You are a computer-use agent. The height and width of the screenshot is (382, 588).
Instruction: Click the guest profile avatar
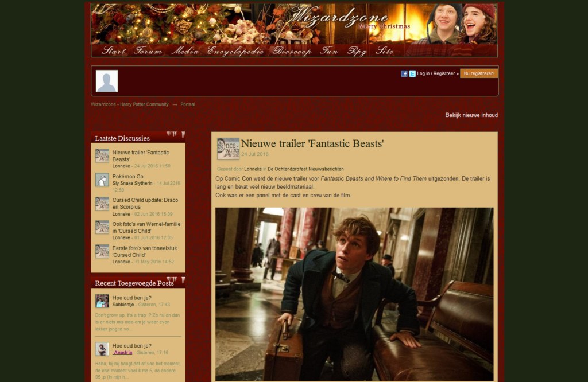tap(107, 81)
